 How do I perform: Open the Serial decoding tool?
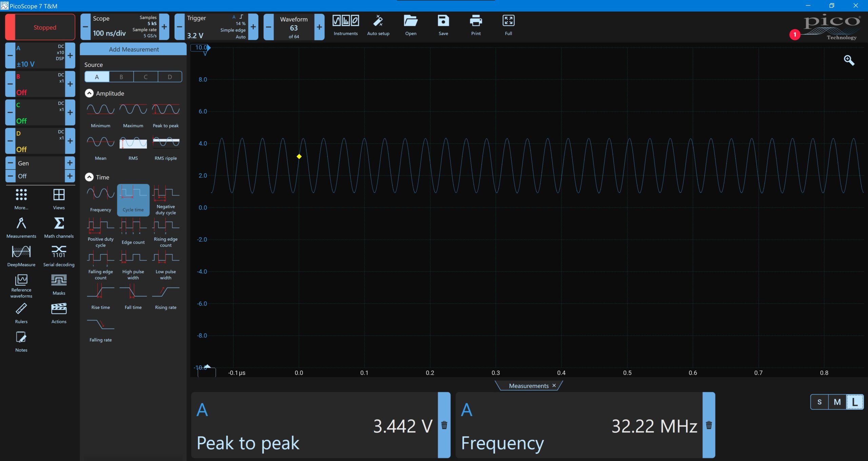[x=59, y=256]
